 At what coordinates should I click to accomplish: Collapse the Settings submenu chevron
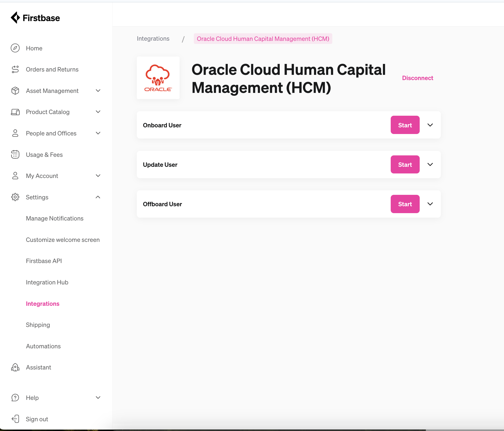[x=98, y=197]
